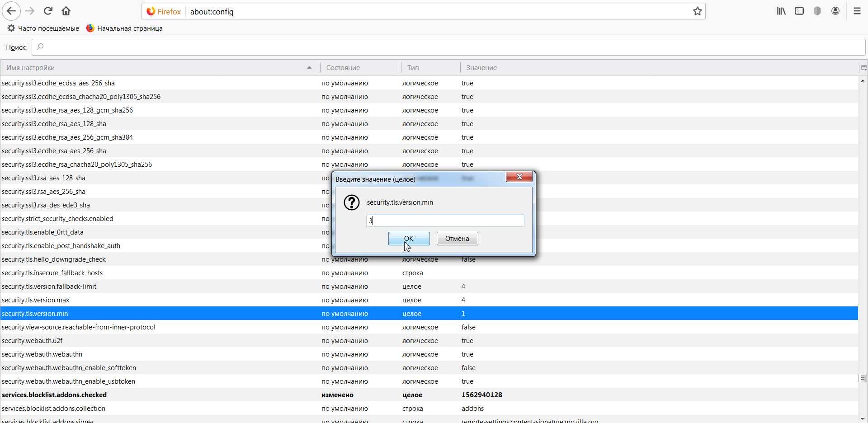Viewport: 868px width, 423px height.
Task: Close the integer value dialog with X
Action: [519, 177]
